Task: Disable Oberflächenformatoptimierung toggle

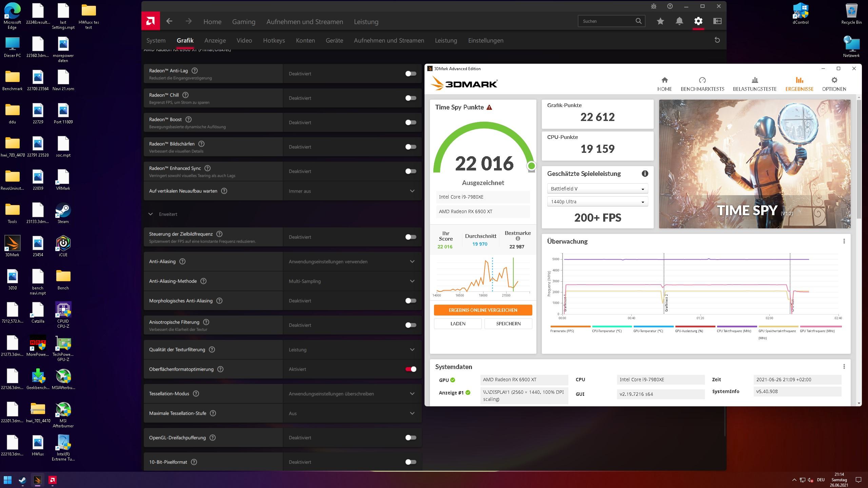Action: pyautogui.click(x=411, y=369)
